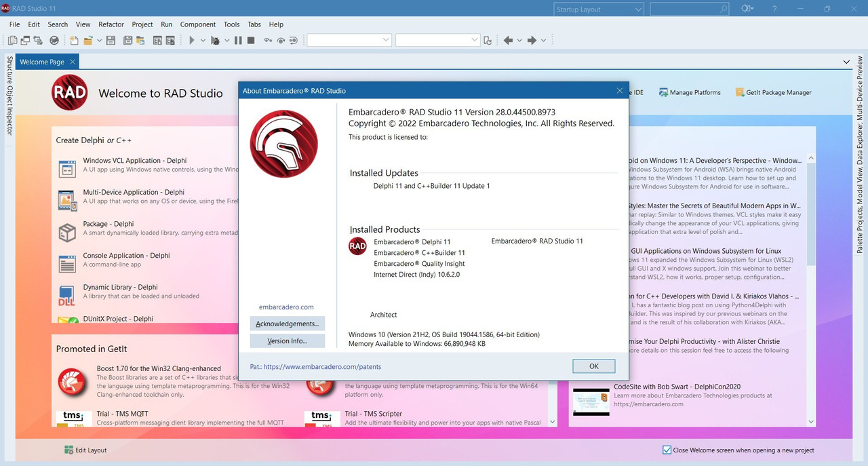Toggle Close Welcome screen checkbox
868x466 pixels.
pos(667,450)
